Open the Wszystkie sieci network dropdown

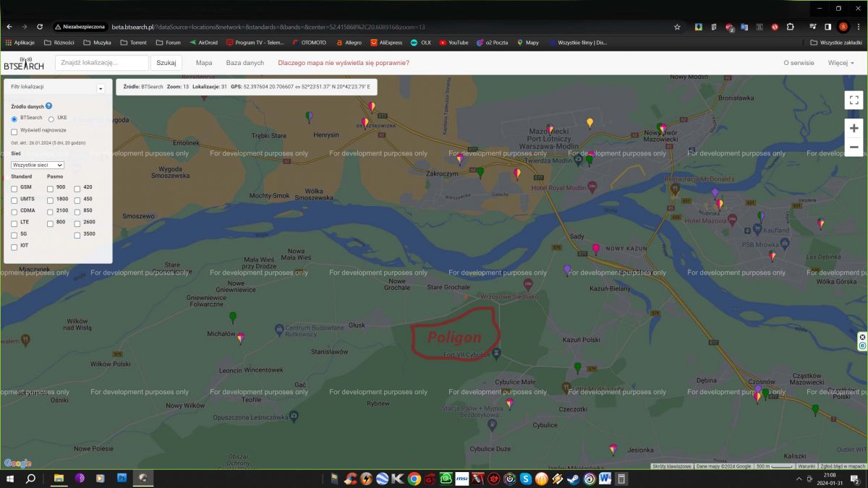pyautogui.click(x=38, y=165)
